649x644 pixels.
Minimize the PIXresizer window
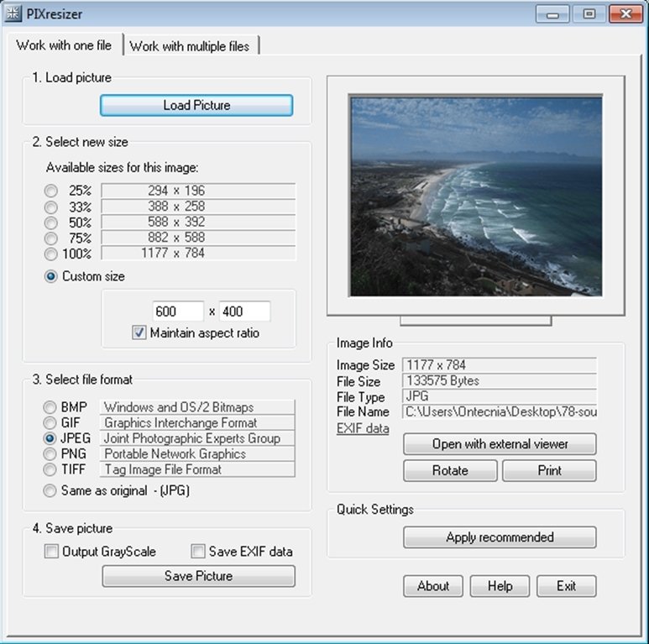[552, 14]
